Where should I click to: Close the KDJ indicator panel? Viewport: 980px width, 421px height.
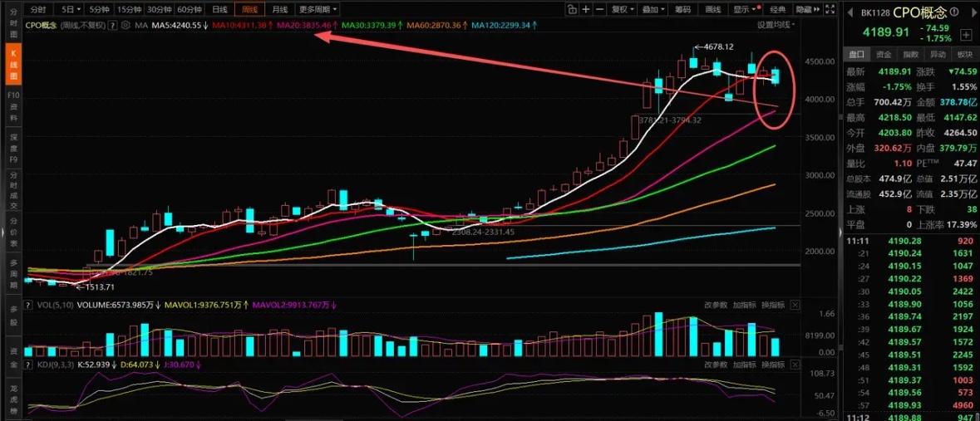pos(795,365)
